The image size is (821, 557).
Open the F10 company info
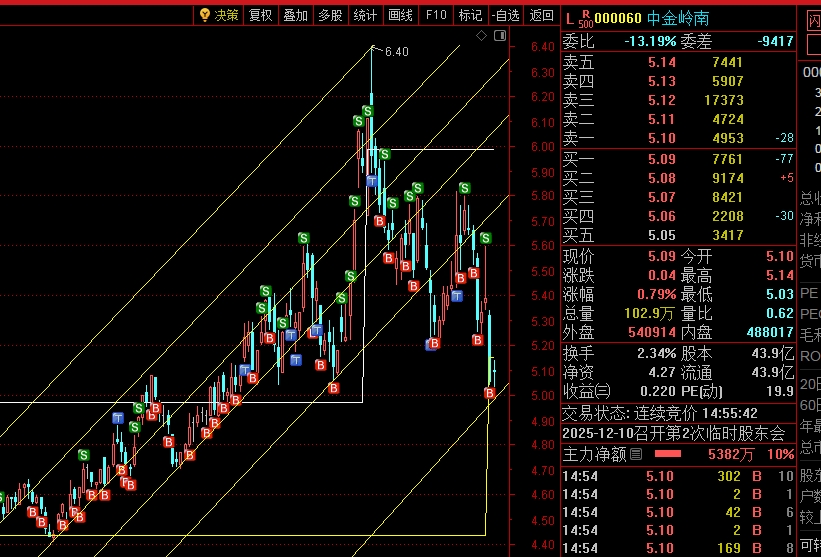coord(436,15)
